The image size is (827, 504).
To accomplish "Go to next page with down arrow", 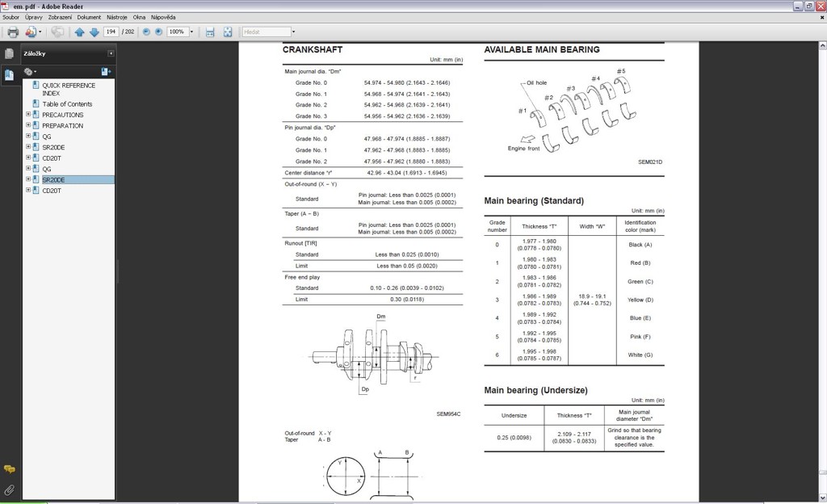I will coord(94,32).
